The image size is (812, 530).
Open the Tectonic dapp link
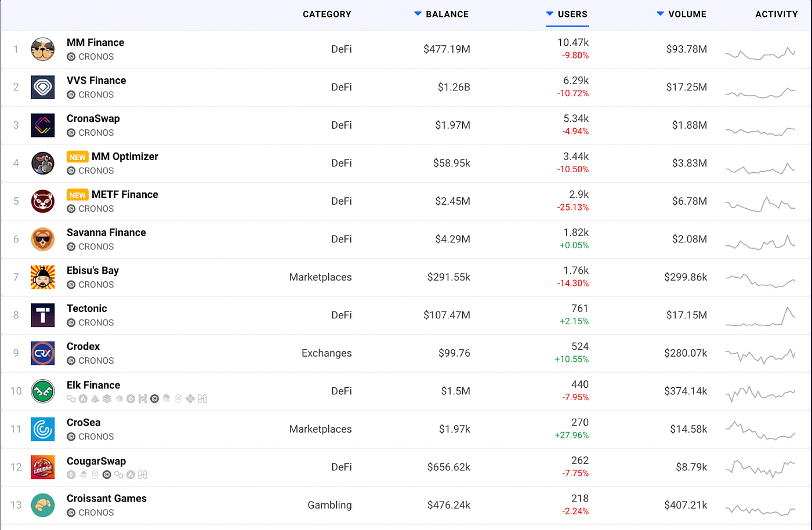tap(87, 308)
